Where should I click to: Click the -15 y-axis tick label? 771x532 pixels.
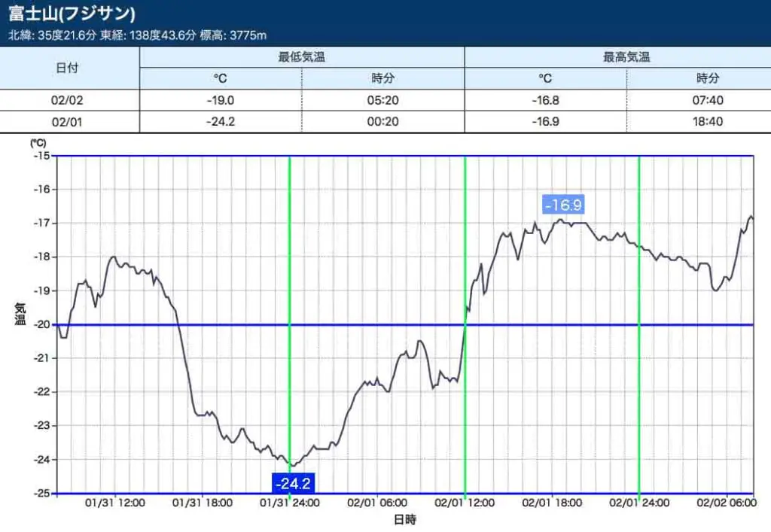pyautogui.click(x=42, y=156)
